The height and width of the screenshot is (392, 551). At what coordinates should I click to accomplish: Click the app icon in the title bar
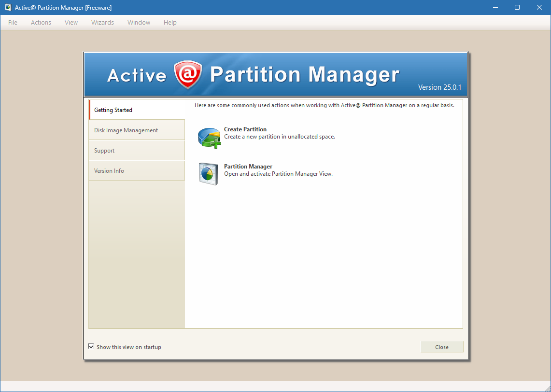pyautogui.click(x=8, y=7)
